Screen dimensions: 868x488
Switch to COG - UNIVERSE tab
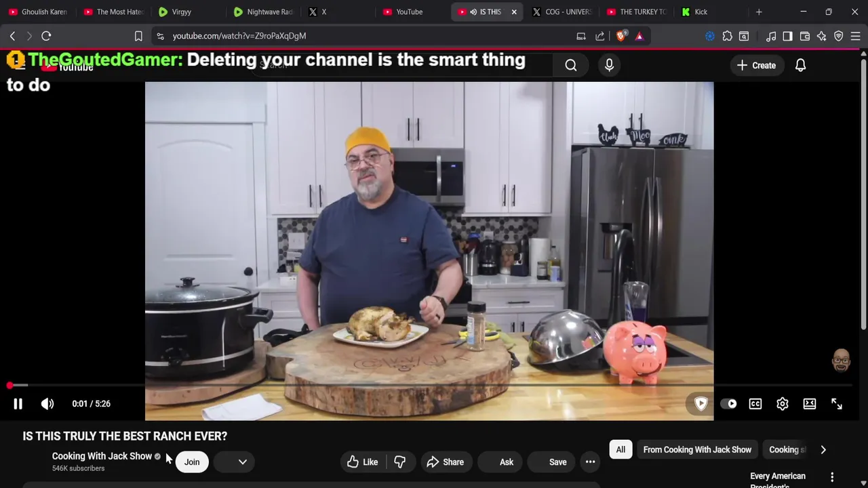click(561, 12)
